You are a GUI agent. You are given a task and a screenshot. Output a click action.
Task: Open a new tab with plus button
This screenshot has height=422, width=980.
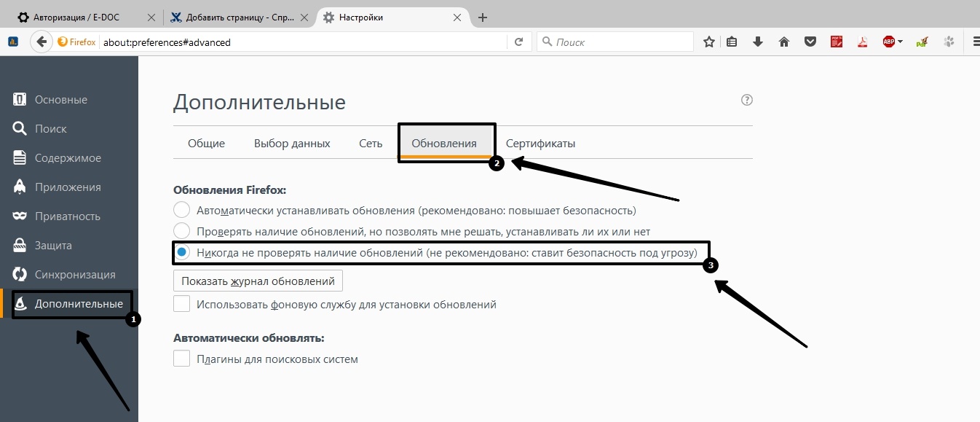pos(482,17)
